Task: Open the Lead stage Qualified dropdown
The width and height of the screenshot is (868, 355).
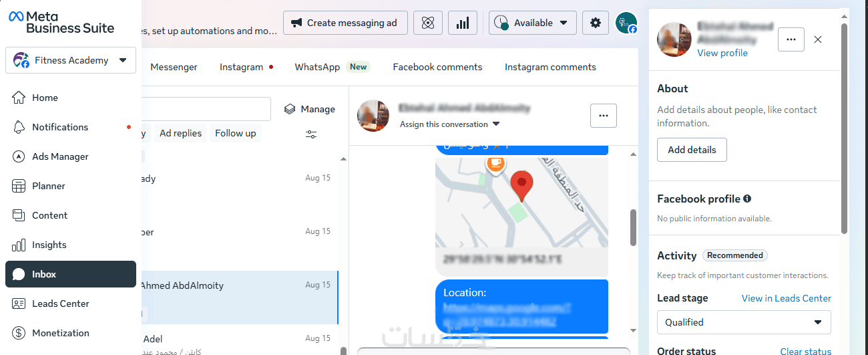Action: click(x=744, y=322)
